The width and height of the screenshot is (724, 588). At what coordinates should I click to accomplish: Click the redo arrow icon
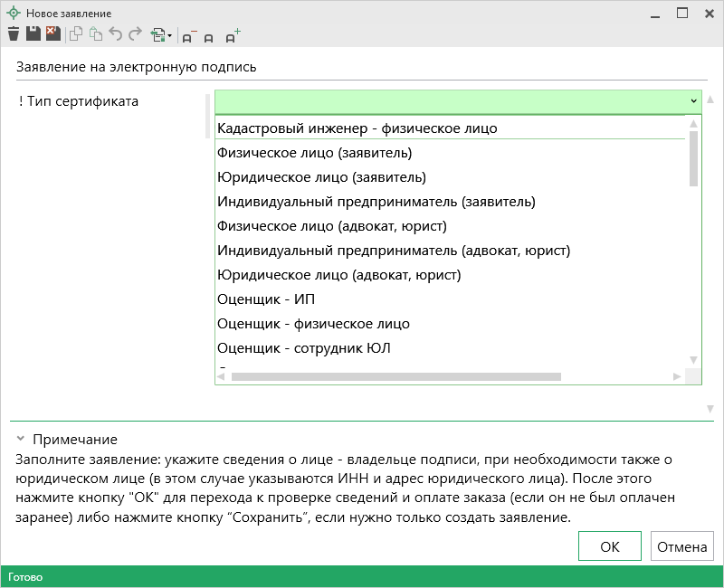[x=135, y=35]
